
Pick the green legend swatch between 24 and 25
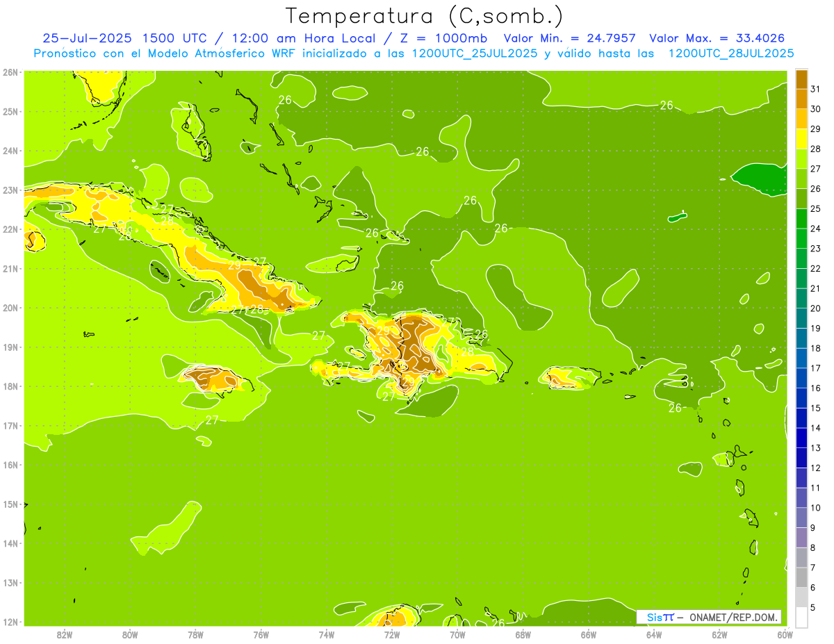pos(801,219)
